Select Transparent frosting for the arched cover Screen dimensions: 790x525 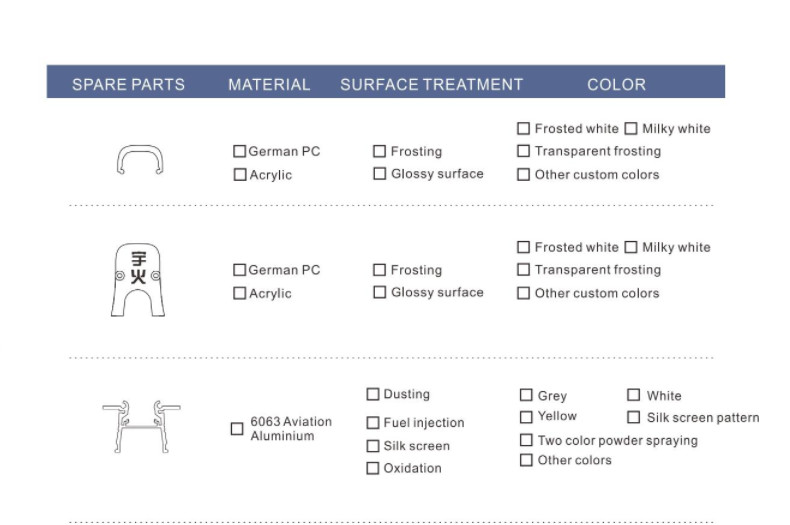pos(523,270)
